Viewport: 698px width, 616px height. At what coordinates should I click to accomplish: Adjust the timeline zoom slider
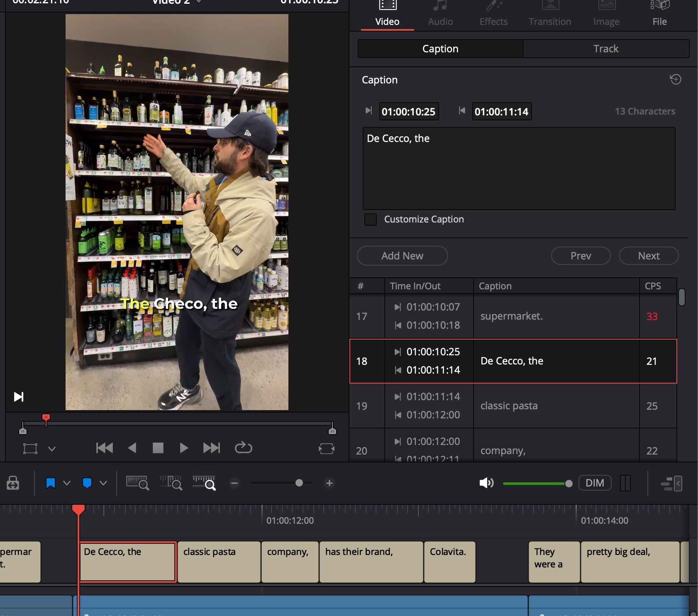click(299, 483)
